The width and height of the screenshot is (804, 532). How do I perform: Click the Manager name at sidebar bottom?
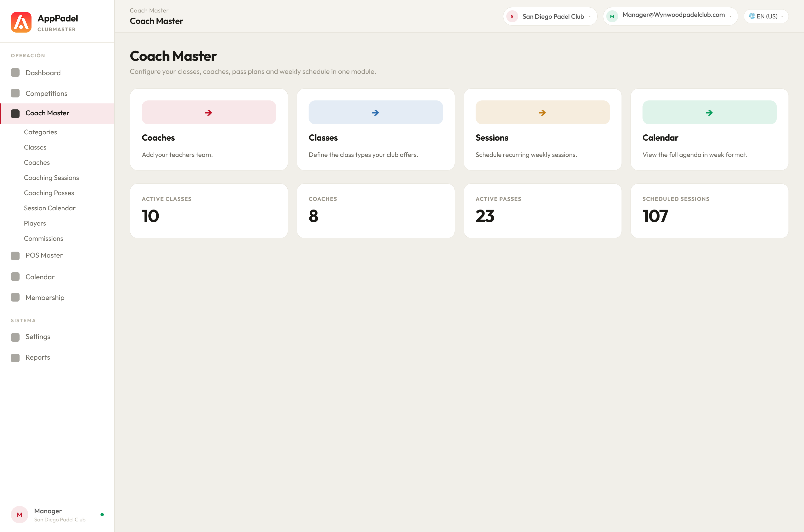pyautogui.click(x=48, y=511)
